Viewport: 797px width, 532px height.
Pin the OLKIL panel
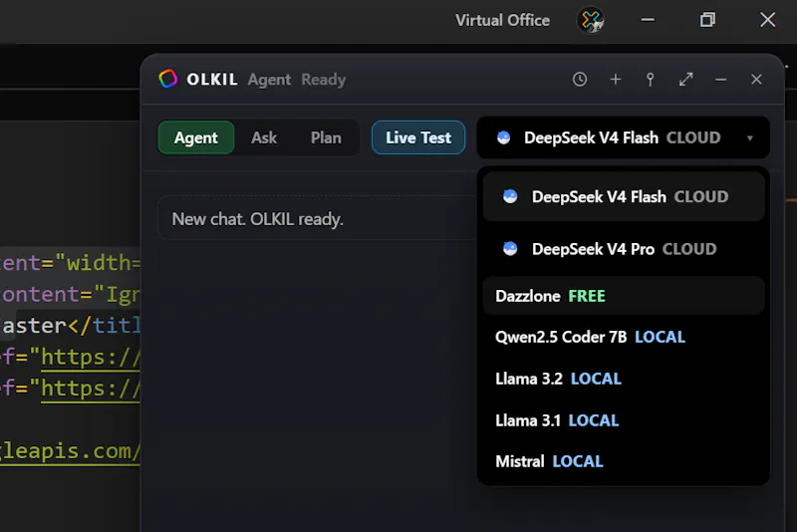[651, 80]
